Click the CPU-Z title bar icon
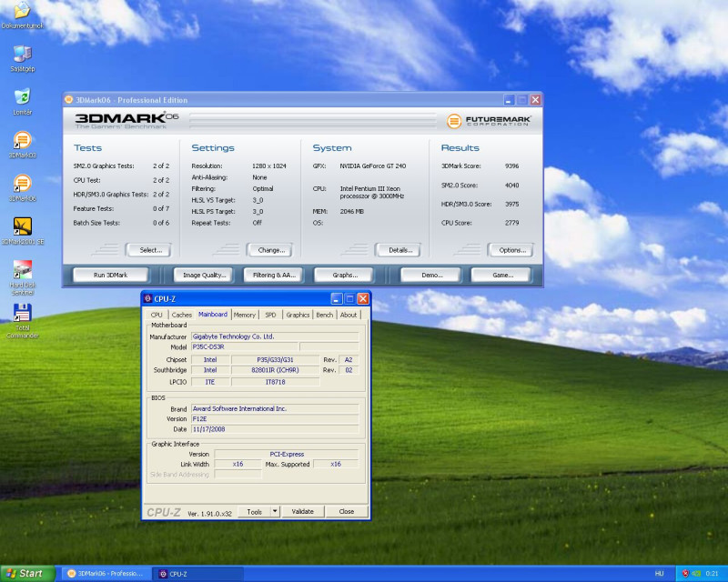 coord(148,298)
